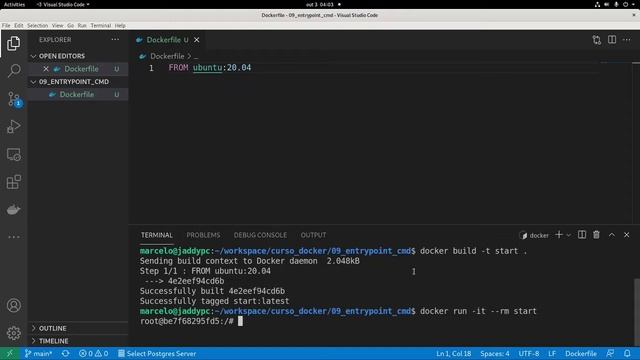640x360 pixels.
Task: Open the Extensions view icon
Action: pyautogui.click(x=13, y=182)
